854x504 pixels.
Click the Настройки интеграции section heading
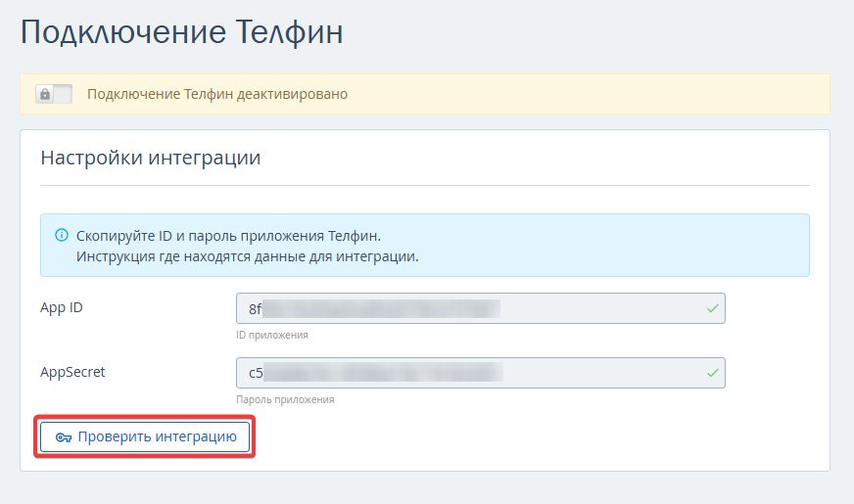[150, 157]
